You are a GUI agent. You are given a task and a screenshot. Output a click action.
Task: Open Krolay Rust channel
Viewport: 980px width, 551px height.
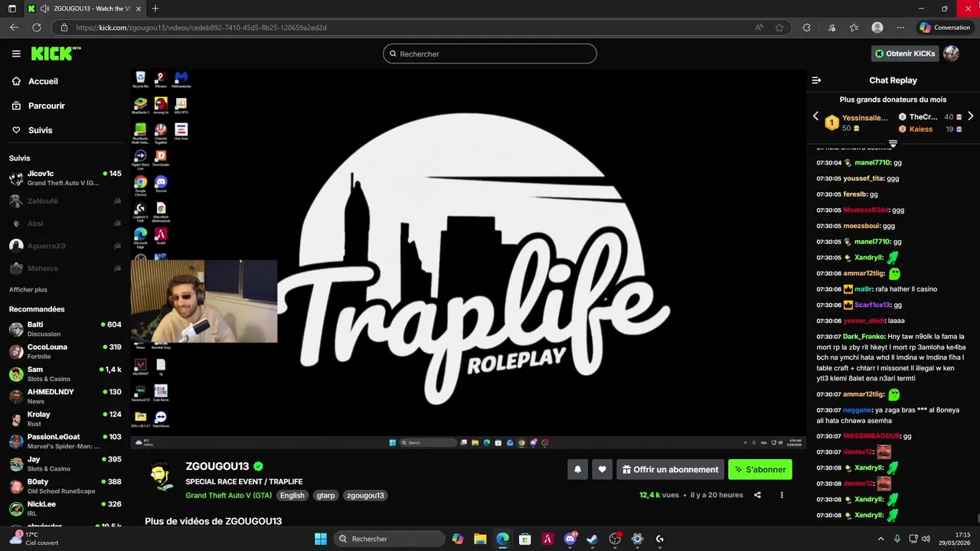tap(65, 419)
